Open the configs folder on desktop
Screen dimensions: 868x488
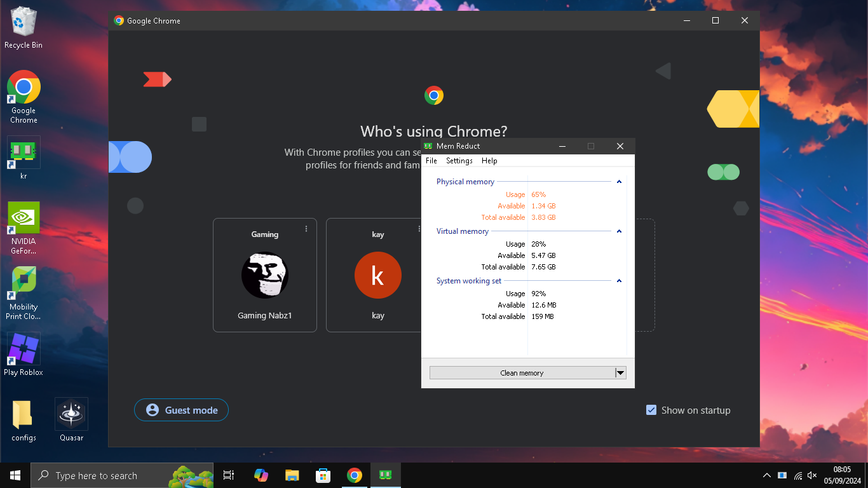[24, 420]
